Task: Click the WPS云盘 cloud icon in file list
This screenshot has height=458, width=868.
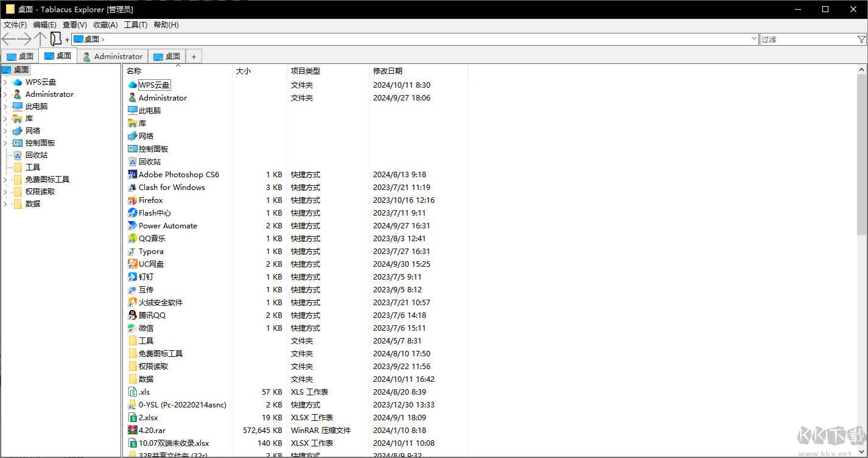Action: click(x=133, y=85)
